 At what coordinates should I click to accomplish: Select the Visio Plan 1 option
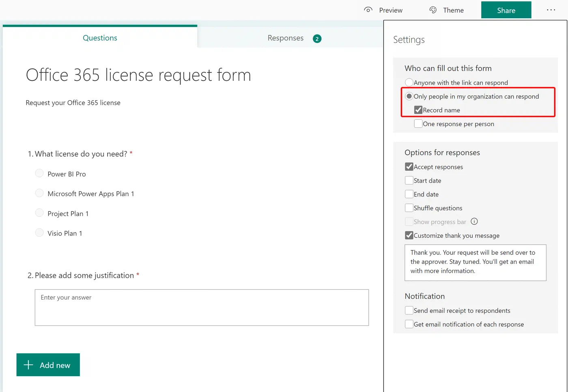(x=39, y=233)
